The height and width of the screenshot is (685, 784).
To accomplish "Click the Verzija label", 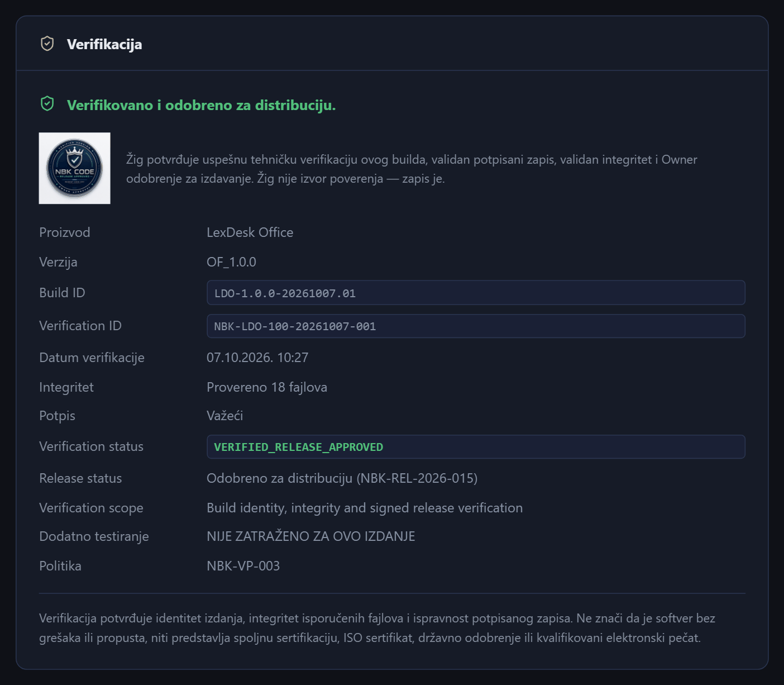I will pos(58,262).
